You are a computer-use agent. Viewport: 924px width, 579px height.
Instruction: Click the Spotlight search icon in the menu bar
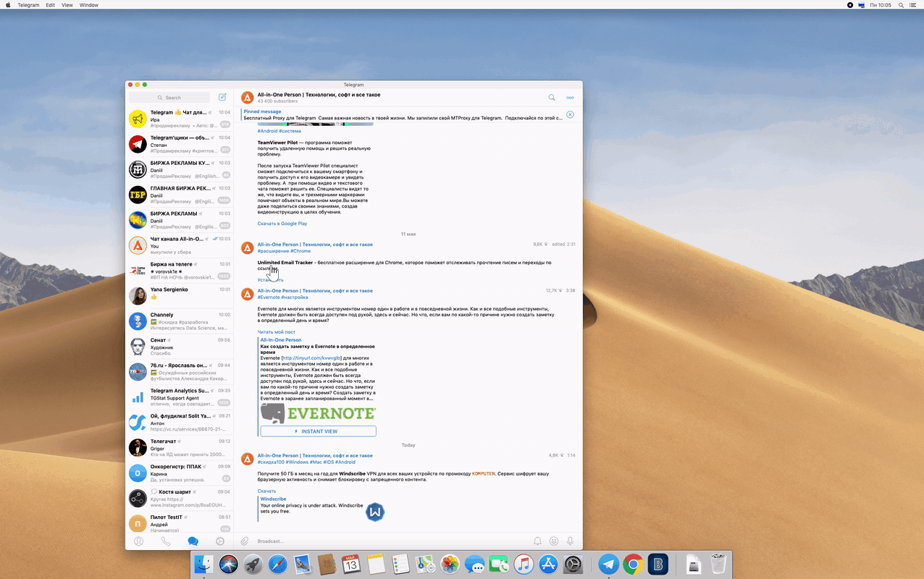902,5
